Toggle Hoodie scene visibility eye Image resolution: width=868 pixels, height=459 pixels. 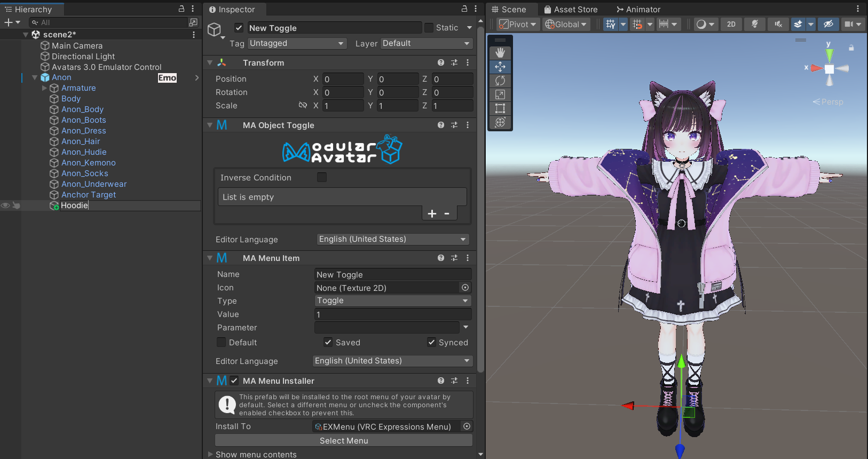point(5,205)
